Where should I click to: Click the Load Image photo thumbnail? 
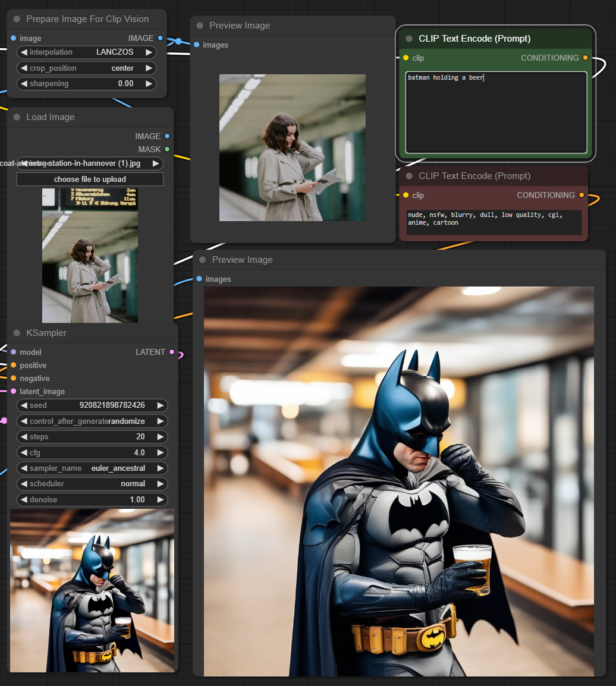tap(90, 256)
